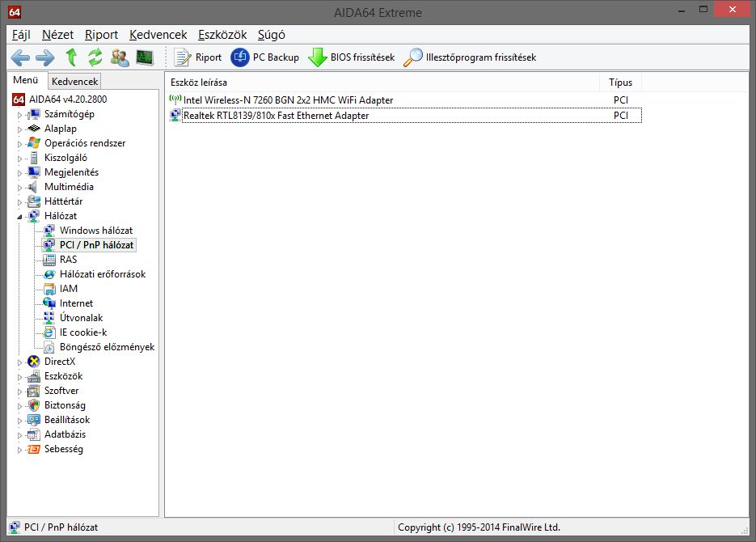Click the Riport toolbar button
756x542 pixels.
197,57
